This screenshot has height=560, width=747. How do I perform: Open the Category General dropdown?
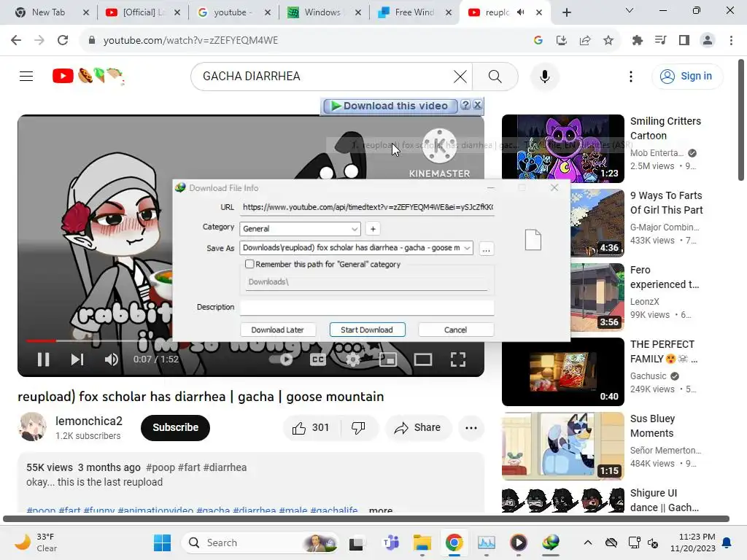point(300,228)
